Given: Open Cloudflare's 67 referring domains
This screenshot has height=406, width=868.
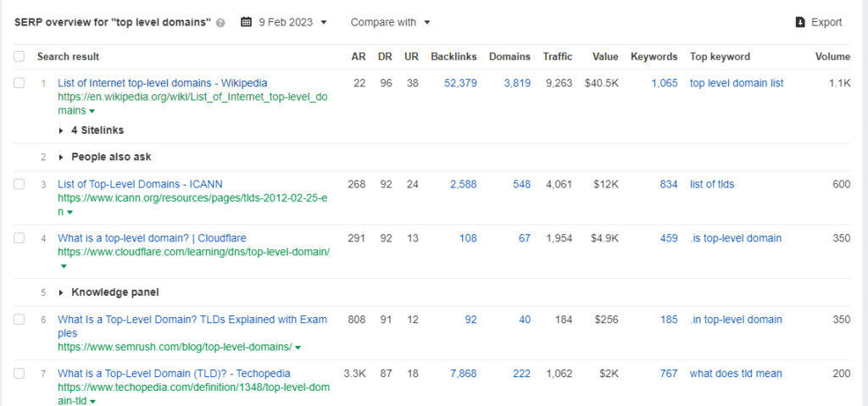Looking at the screenshot, I should pos(524,238).
